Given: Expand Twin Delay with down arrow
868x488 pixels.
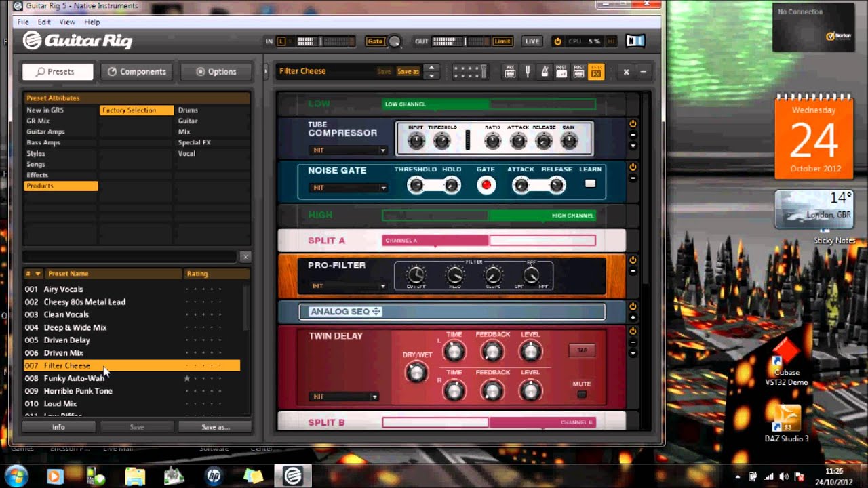Looking at the screenshot, I should point(633,353).
